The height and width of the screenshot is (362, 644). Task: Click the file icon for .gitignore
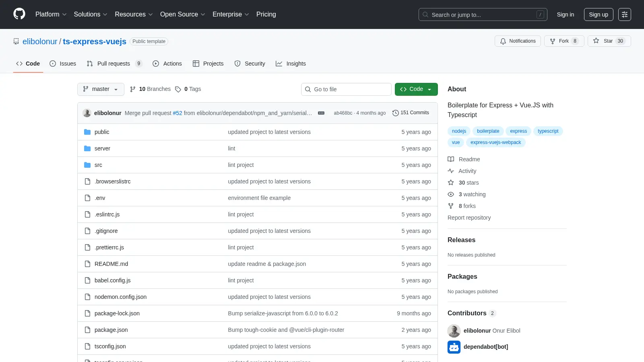(87, 231)
